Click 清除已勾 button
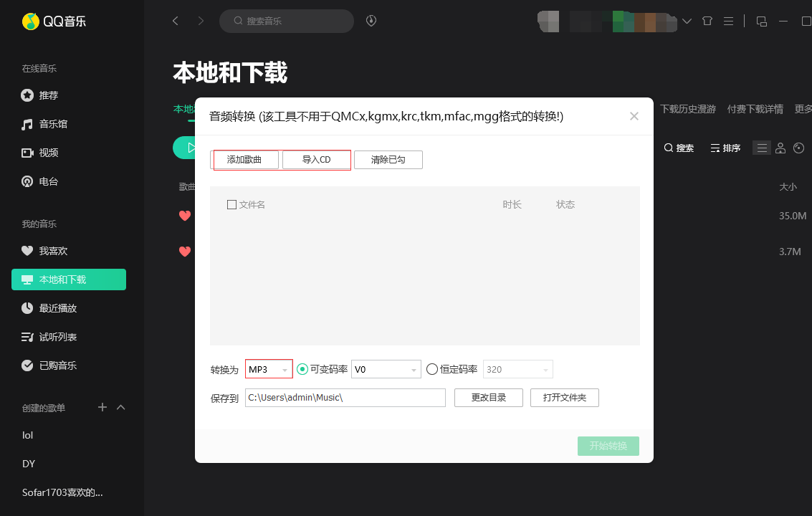Image resolution: width=812 pixels, height=516 pixels. pos(388,160)
